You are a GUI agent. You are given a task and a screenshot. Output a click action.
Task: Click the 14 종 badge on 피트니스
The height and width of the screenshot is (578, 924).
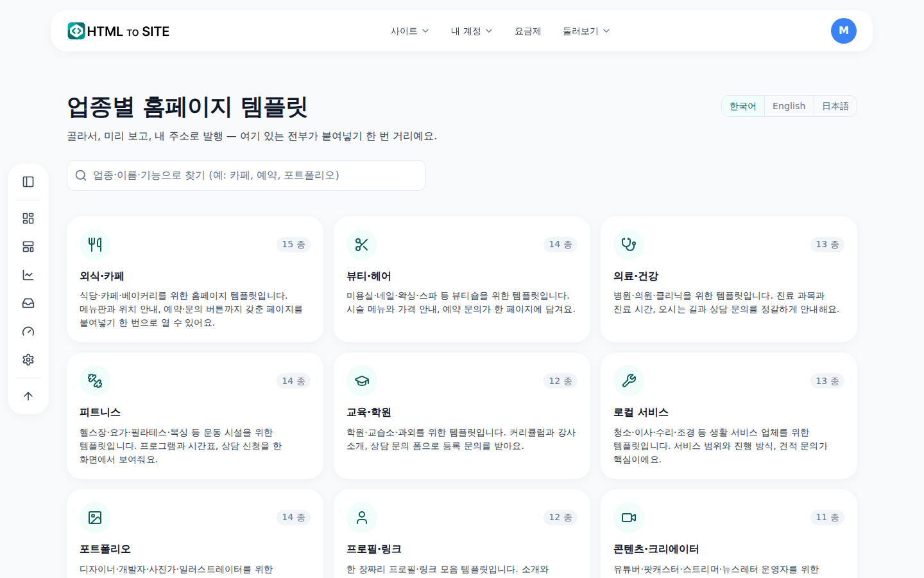294,381
